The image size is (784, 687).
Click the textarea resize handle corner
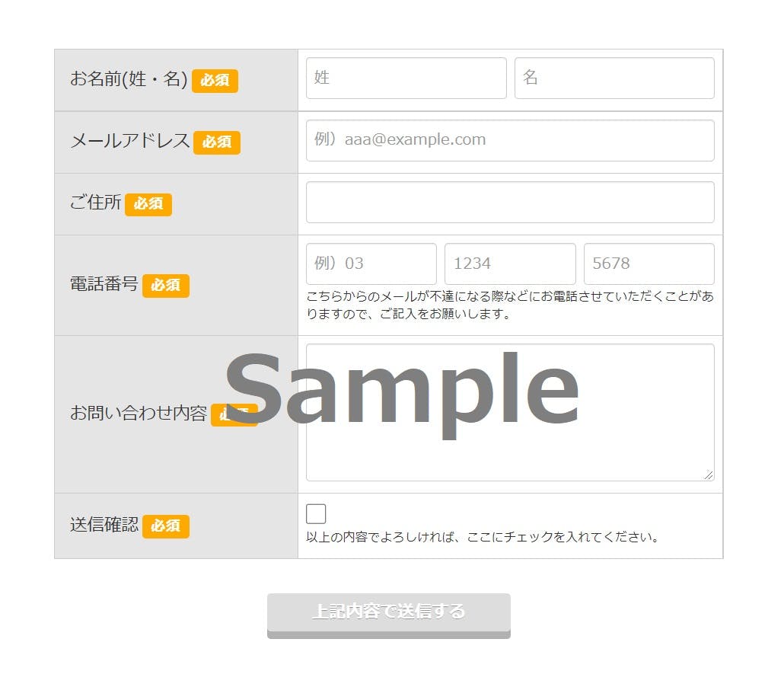point(708,475)
